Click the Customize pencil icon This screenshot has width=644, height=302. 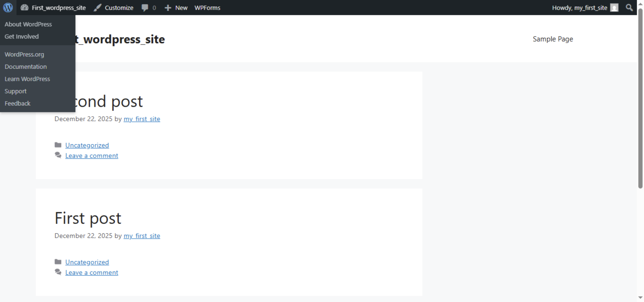click(97, 8)
